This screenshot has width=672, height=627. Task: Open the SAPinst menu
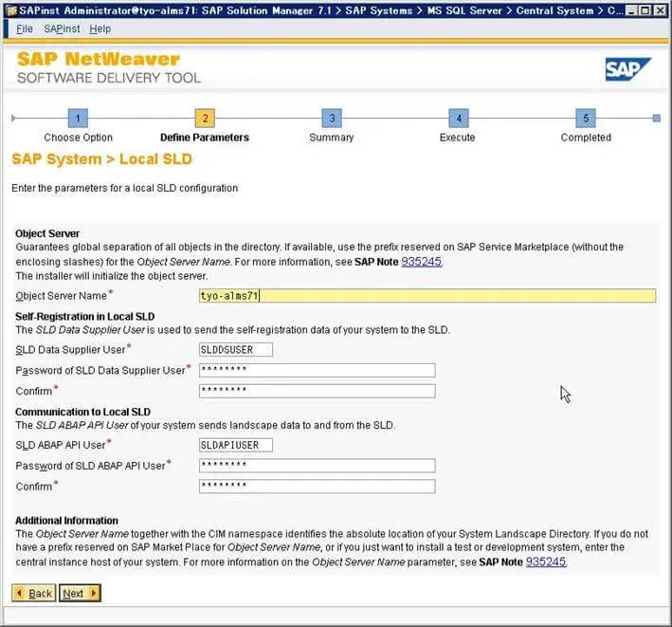[x=62, y=28]
